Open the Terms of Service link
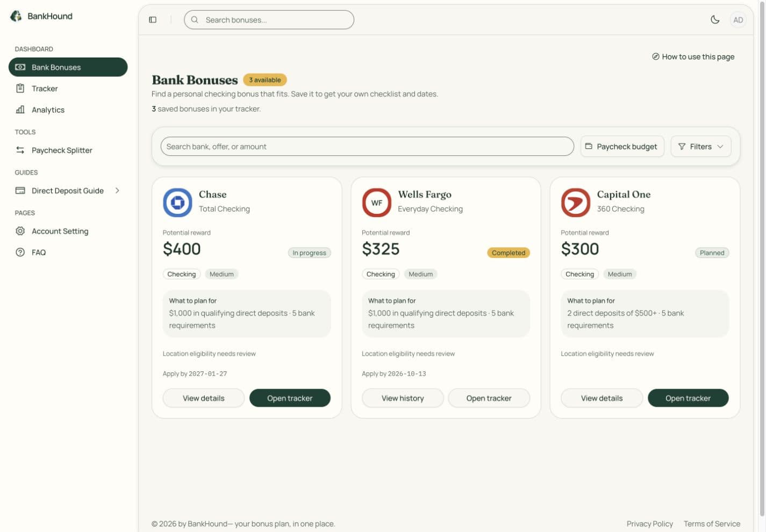The height and width of the screenshot is (532, 766). click(712, 524)
